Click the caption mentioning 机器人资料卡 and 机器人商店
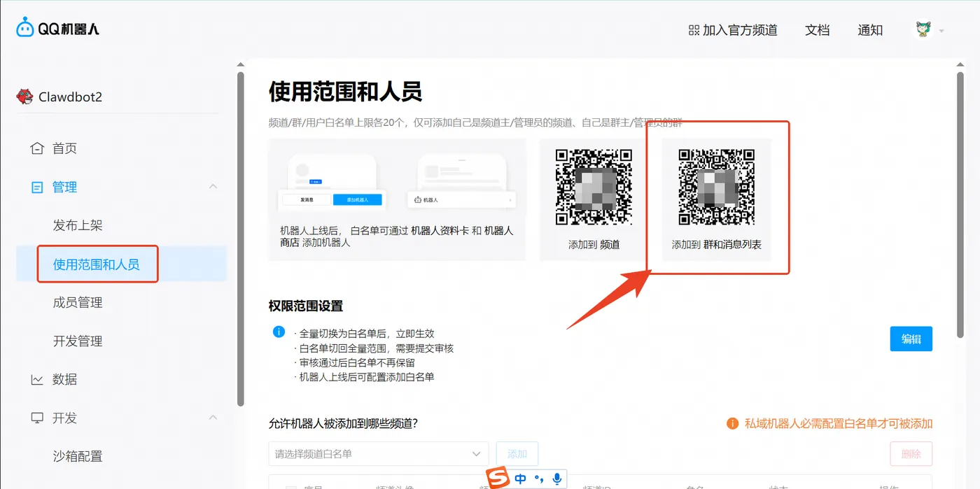Screen dimensions: 980x489 (x=397, y=236)
